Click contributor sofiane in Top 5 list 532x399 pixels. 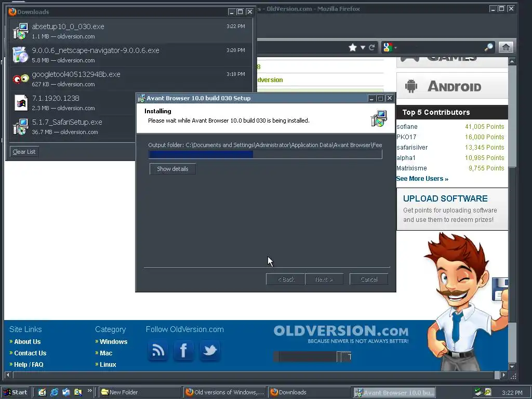pyautogui.click(x=407, y=127)
